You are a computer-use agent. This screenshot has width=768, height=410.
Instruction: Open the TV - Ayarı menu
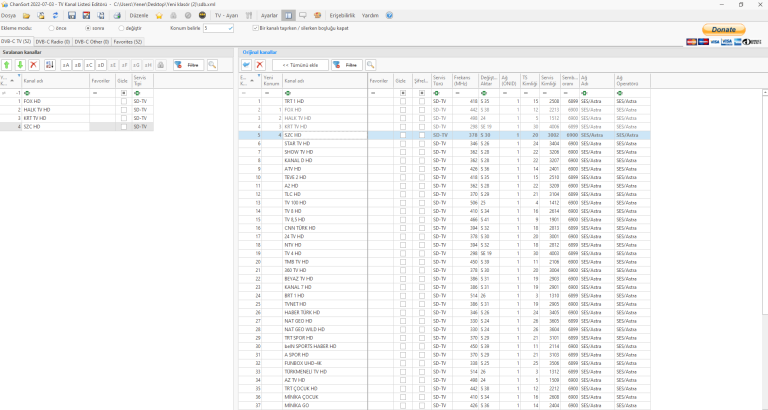[x=226, y=16]
